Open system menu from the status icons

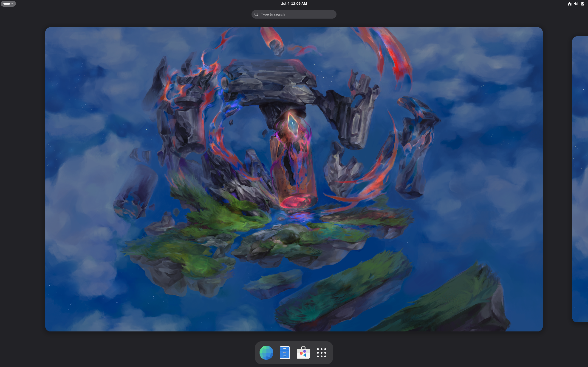pos(576,4)
